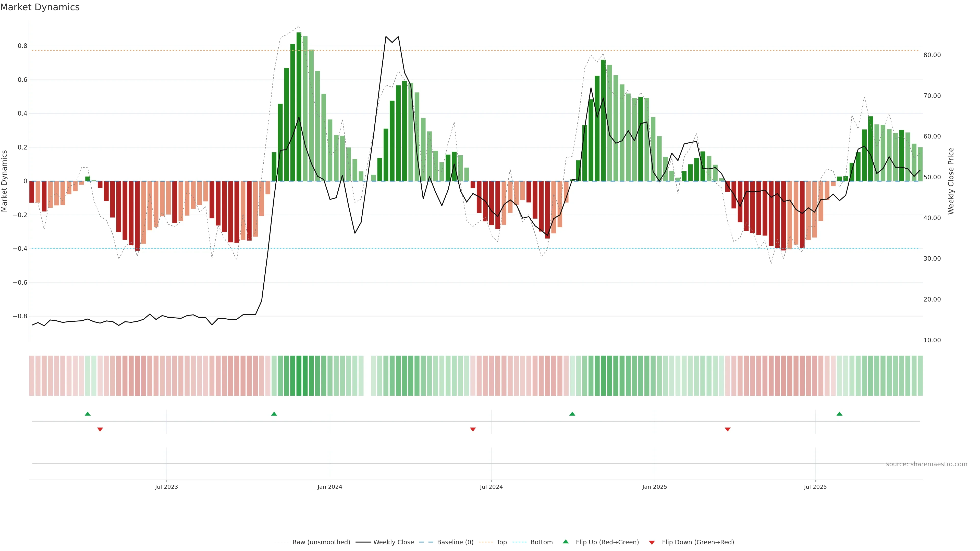
Task: Hide the Top threshold series via legend
Action: 501,542
